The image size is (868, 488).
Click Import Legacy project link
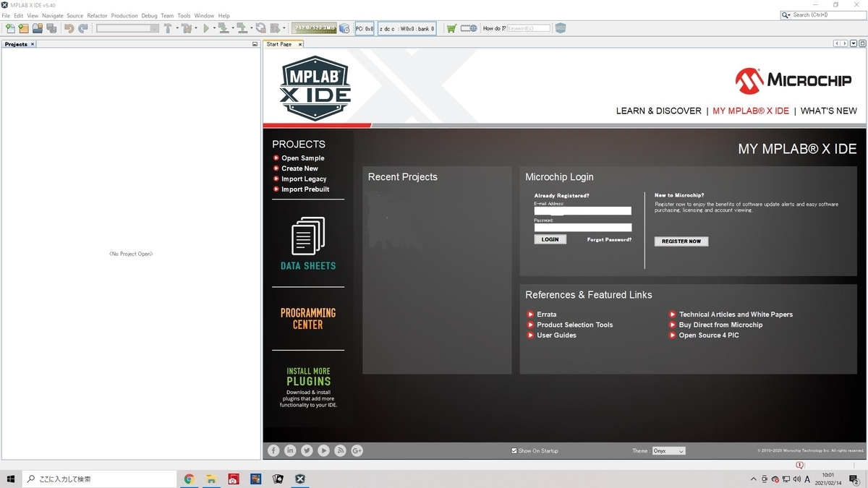click(x=304, y=179)
